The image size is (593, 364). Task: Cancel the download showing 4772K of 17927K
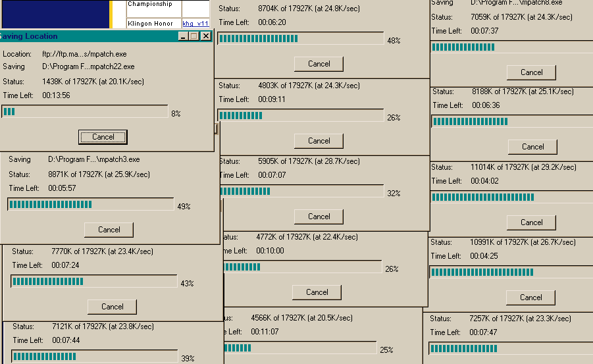pyautogui.click(x=317, y=292)
